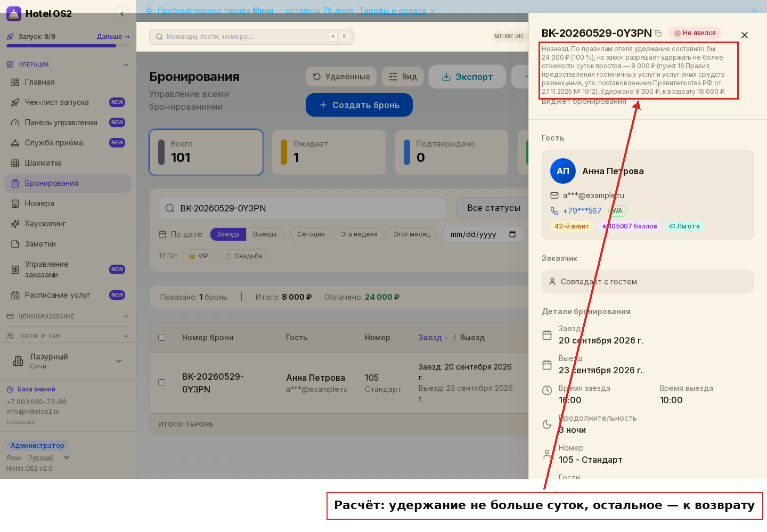This screenshot has height=532, width=767.
Task: Click the email envelope icon in the guest card
Action: tap(554, 195)
